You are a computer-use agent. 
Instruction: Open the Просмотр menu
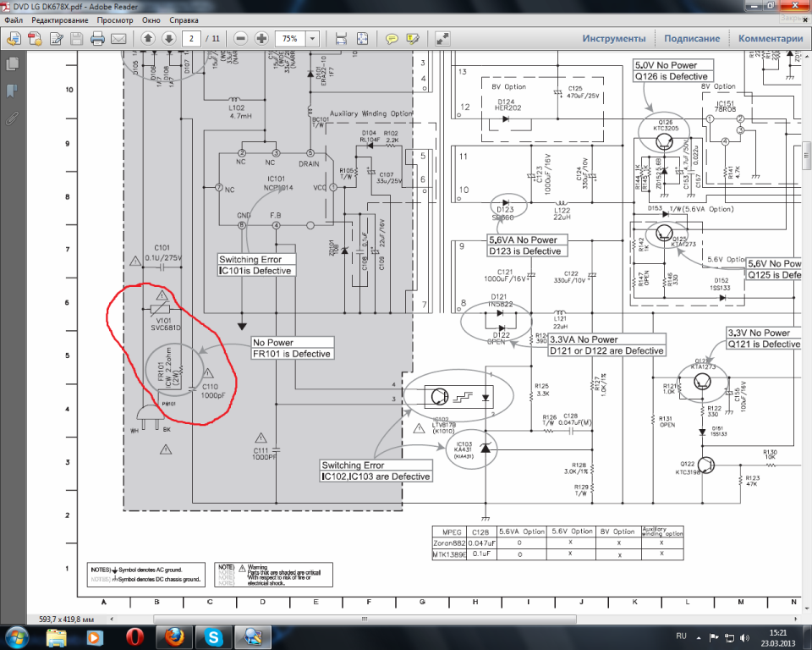click(x=115, y=19)
